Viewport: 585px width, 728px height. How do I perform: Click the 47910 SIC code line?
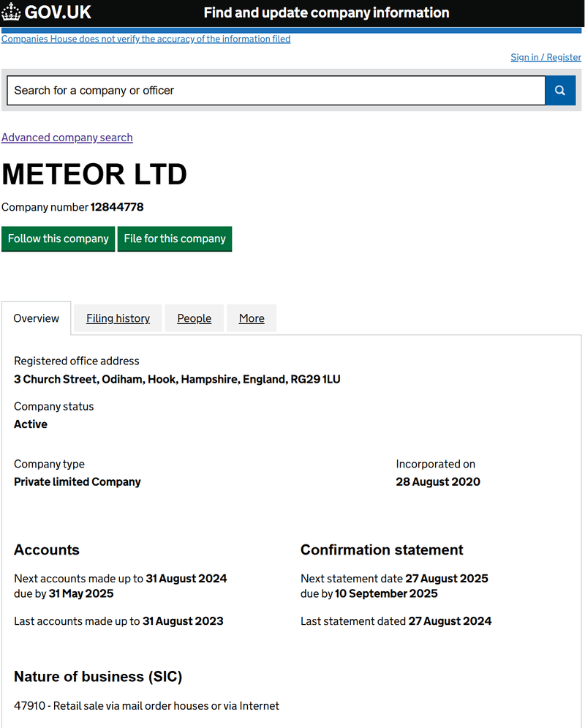coord(146,706)
